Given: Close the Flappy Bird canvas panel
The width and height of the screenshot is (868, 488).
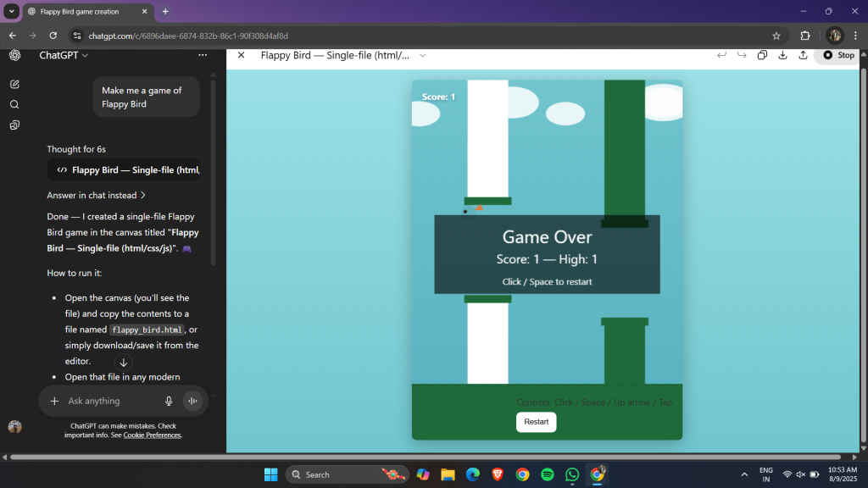Looking at the screenshot, I should tap(241, 55).
